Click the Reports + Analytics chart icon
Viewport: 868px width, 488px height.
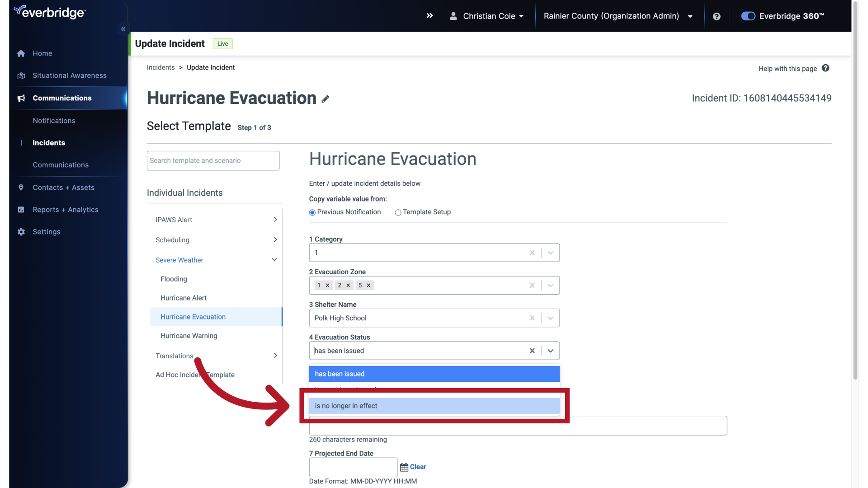pyautogui.click(x=21, y=210)
